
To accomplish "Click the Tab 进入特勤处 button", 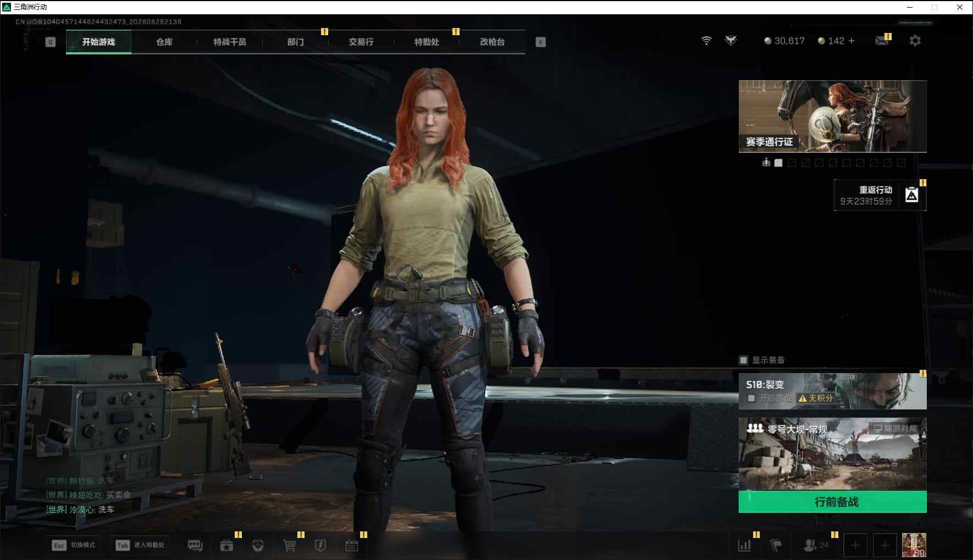I will click(140, 545).
